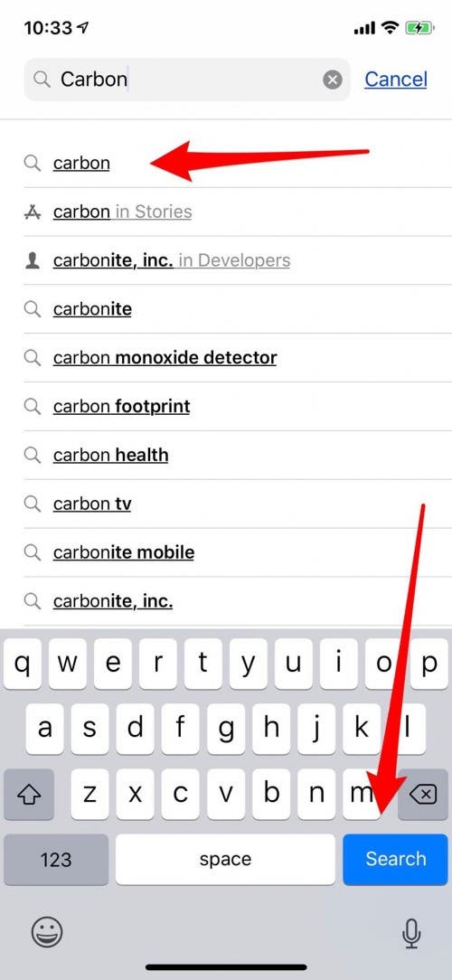Screen dimensions: 452x980
Task: Tap inside the Carbon search text field
Action: tap(187, 80)
